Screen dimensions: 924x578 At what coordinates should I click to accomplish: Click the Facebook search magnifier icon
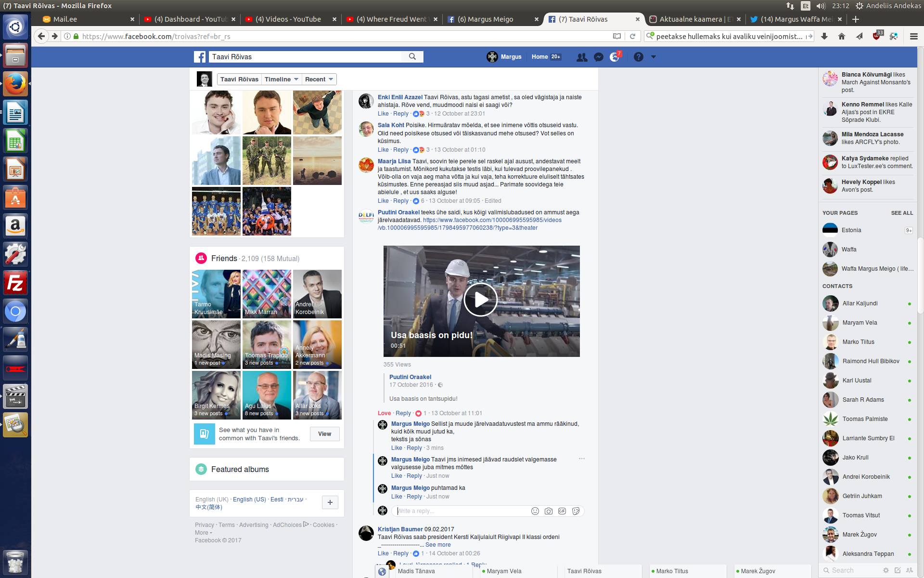412,57
